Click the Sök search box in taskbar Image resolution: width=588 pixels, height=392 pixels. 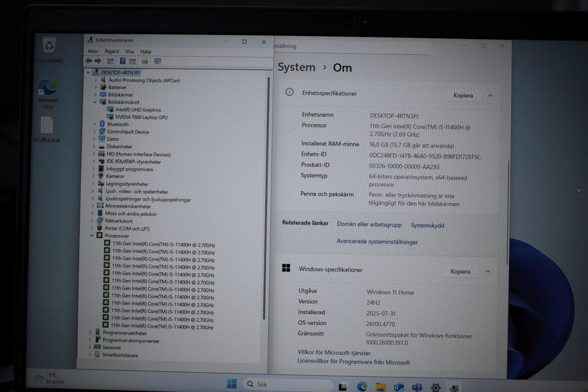(288, 385)
